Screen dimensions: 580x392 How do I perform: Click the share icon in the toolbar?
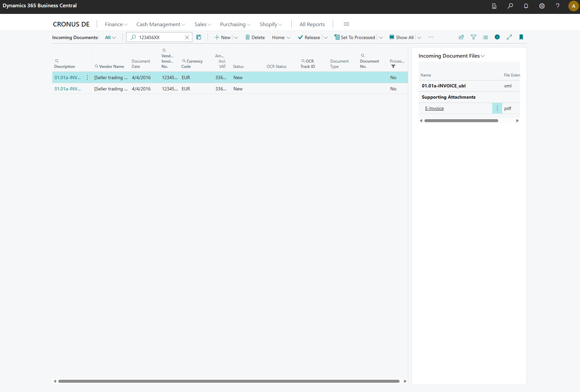click(461, 37)
